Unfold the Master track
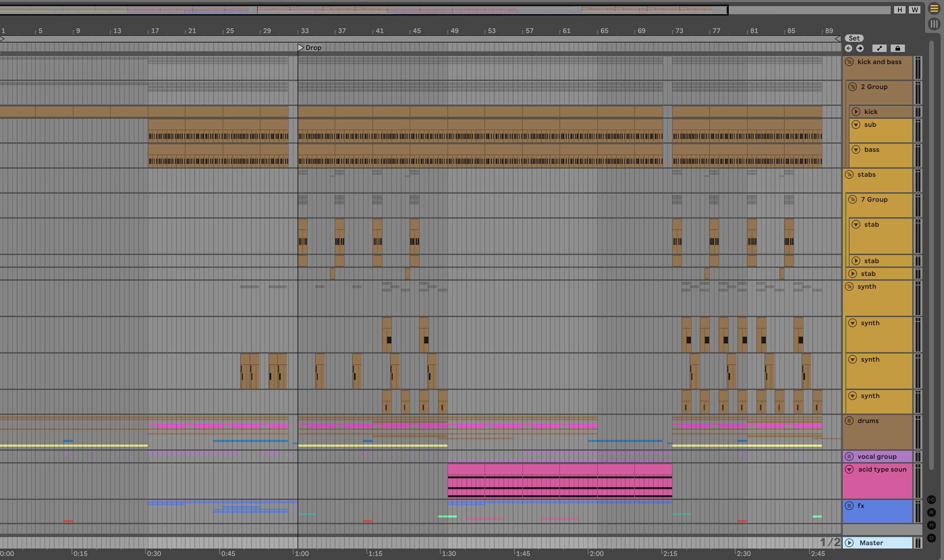Image resolution: width=944 pixels, height=560 pixels. [x=849, y=543]
